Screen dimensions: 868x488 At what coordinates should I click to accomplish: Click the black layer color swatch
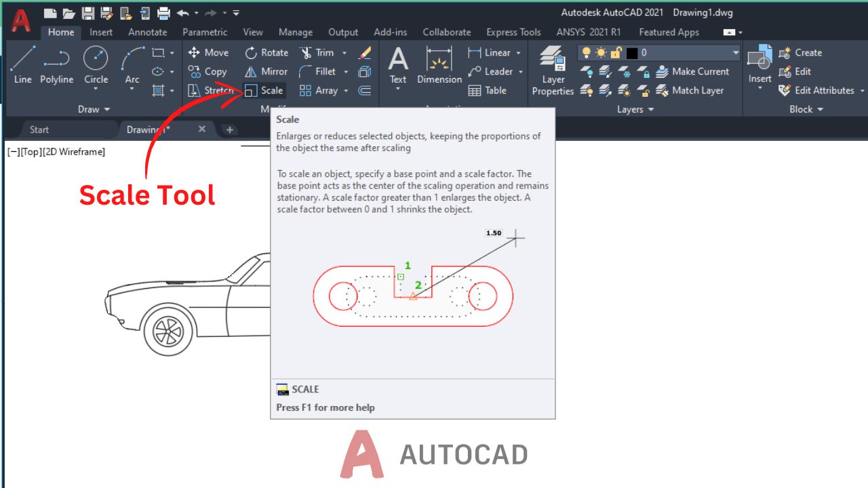click(631, 52)
